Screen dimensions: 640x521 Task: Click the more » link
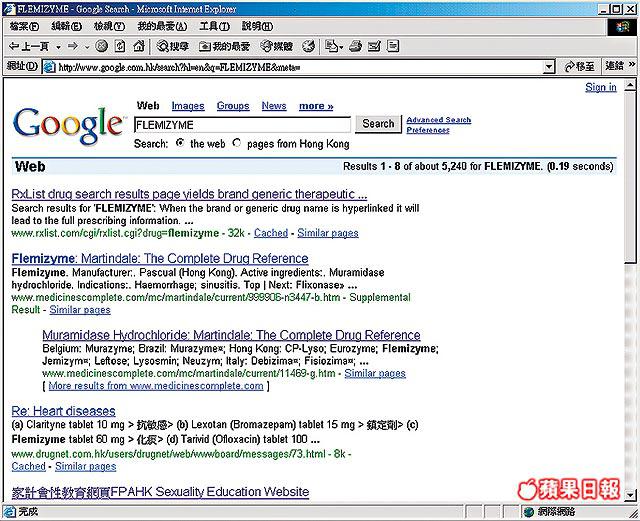[316, 106]
